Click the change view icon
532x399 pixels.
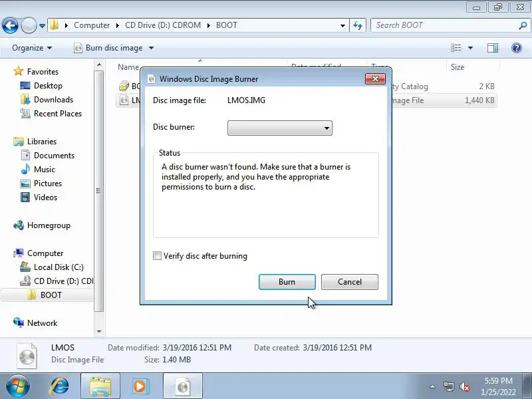(456, 48)
